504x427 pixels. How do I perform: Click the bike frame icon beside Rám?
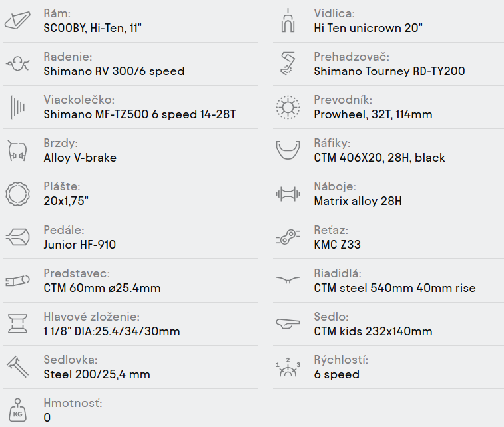tap(18, 21)
